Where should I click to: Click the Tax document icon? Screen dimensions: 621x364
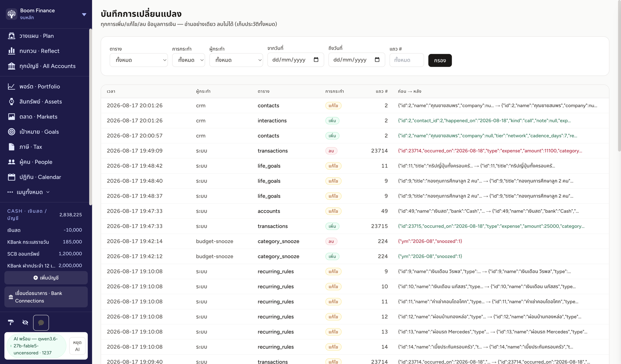click(x=11, y=147)
